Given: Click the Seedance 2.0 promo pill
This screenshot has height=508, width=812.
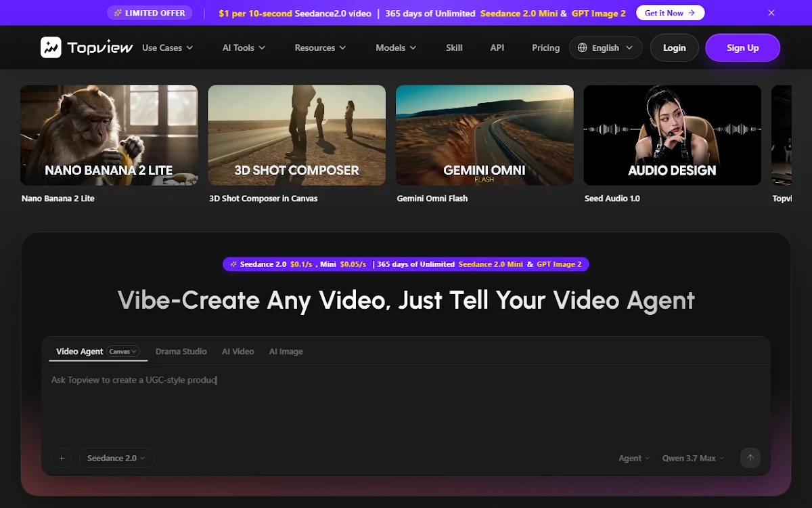Looking at the screenshot, I should coord(406,264).
